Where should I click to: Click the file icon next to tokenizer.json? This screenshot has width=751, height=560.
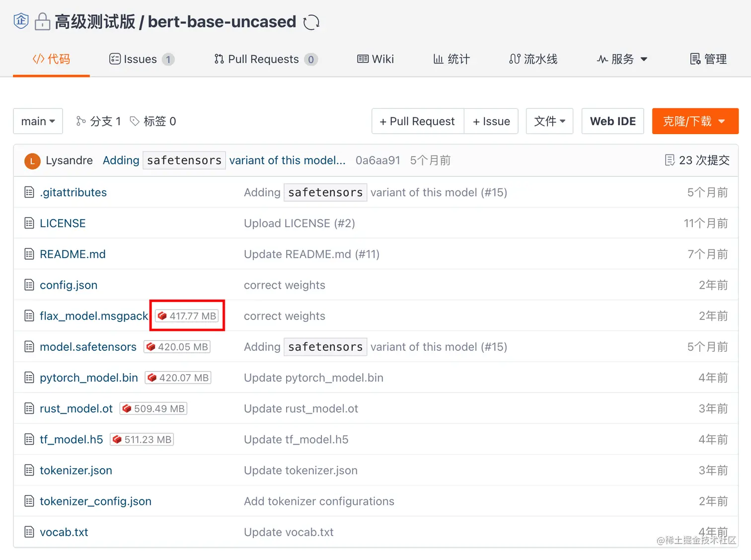[x=29, y=470]
